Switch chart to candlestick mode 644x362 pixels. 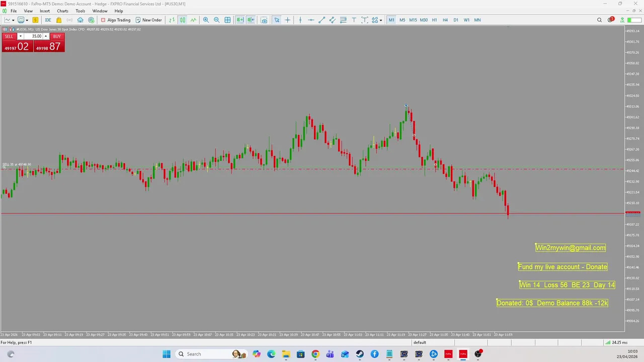click(x=183, y=20)
